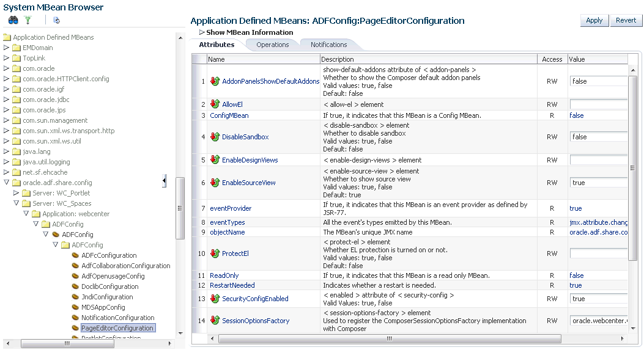Click the Revert button
This screenshot has height=350, width=644.
click(626, 21)
